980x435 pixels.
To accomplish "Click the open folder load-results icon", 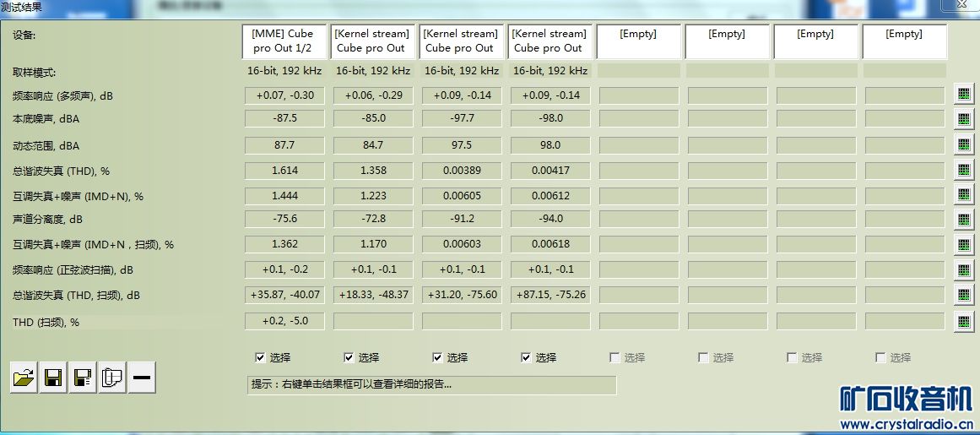I will point(24,378).
